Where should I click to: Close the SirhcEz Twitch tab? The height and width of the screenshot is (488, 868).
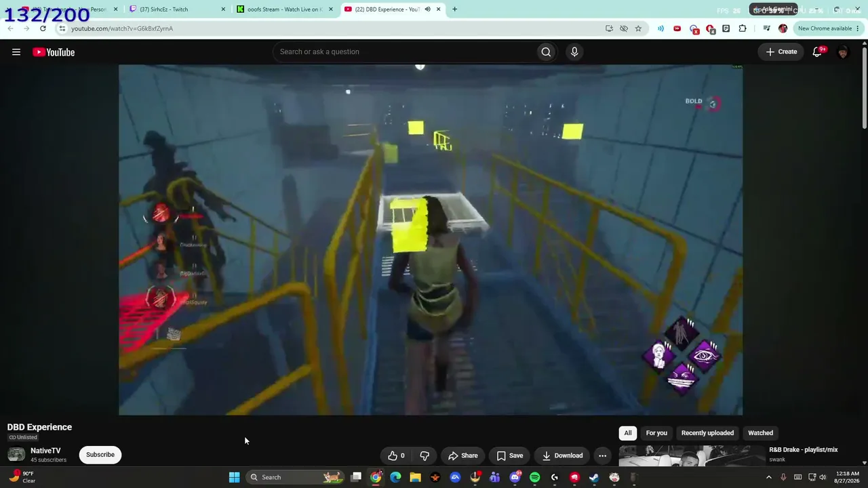tap(223, 9)
